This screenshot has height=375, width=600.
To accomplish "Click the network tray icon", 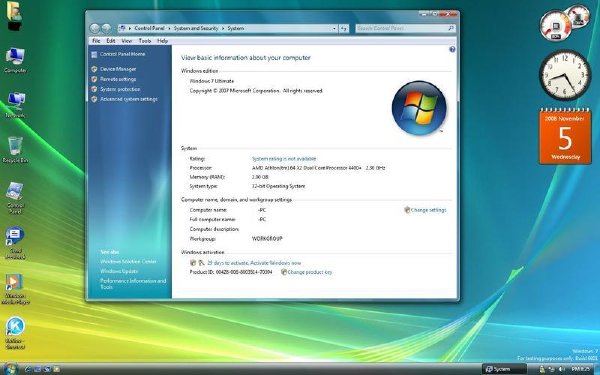I will [x=552, y=369].
